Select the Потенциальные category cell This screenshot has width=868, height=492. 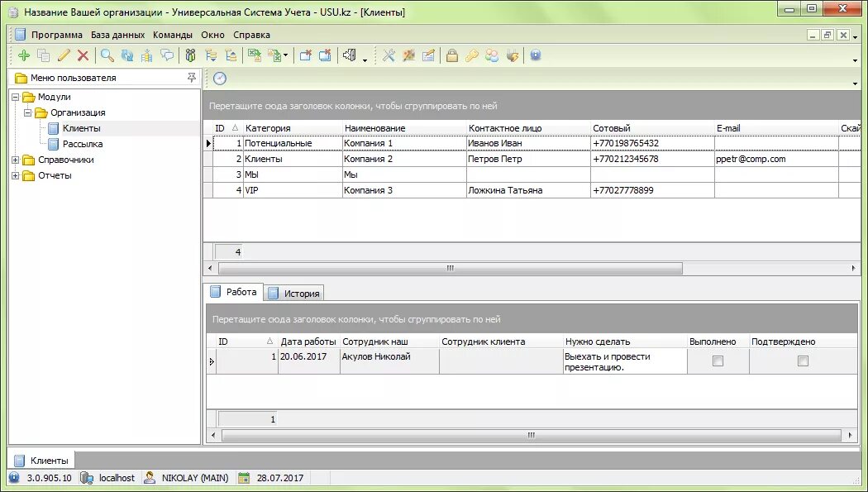tap(293, 143)
